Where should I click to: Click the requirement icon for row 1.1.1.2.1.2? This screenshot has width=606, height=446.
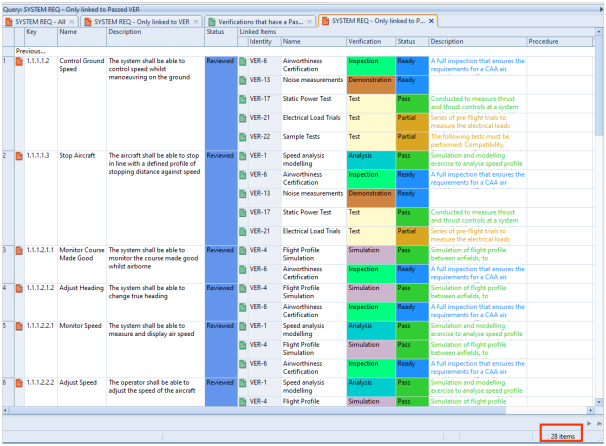click(x=19, y=289)
